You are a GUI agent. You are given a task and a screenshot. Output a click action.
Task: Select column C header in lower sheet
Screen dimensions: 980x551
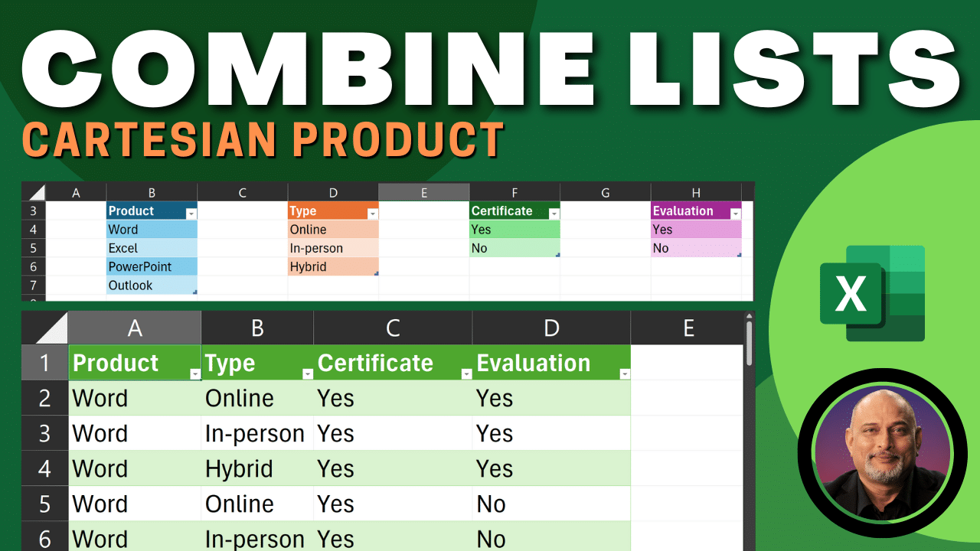click(393, 328)
